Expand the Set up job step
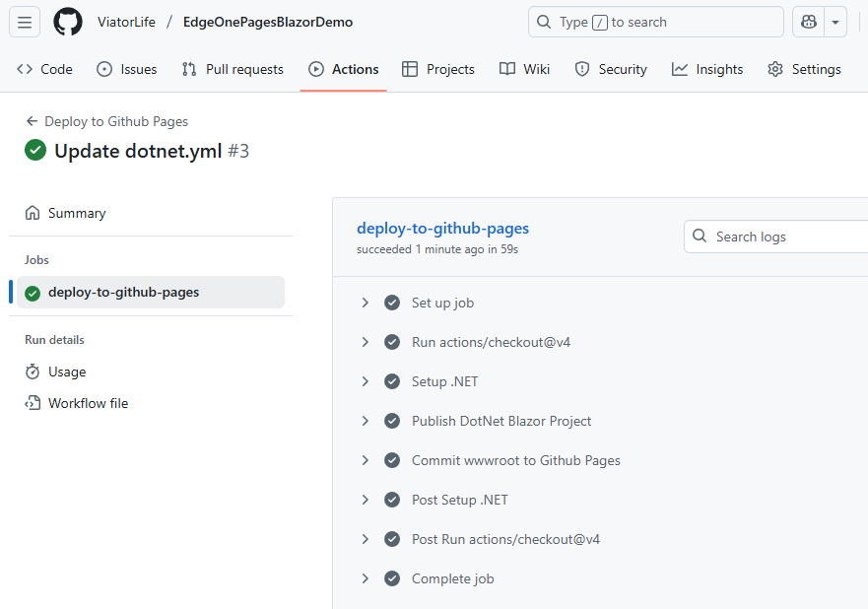 [x=366, y=303]
